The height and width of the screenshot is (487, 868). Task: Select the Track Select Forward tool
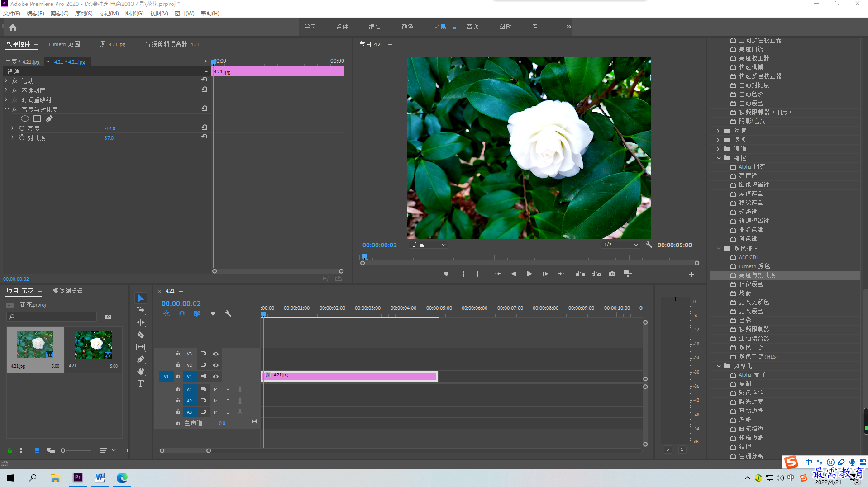click(x=141, y=310)
